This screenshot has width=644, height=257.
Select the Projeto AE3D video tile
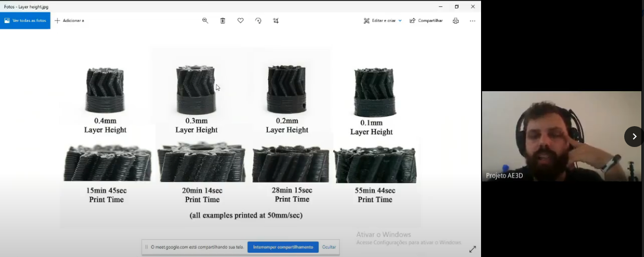(x=561, y=137)
